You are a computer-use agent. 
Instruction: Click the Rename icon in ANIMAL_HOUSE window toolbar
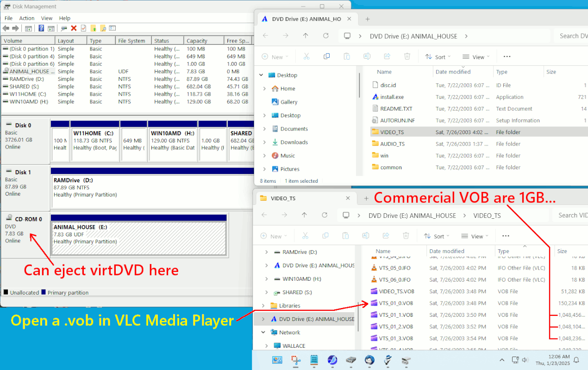(x=367, y=56)
